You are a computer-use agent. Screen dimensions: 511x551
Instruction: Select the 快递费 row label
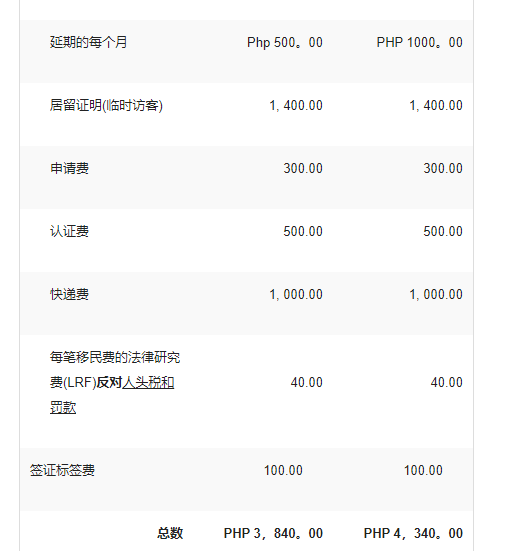[x=69, y=294]
